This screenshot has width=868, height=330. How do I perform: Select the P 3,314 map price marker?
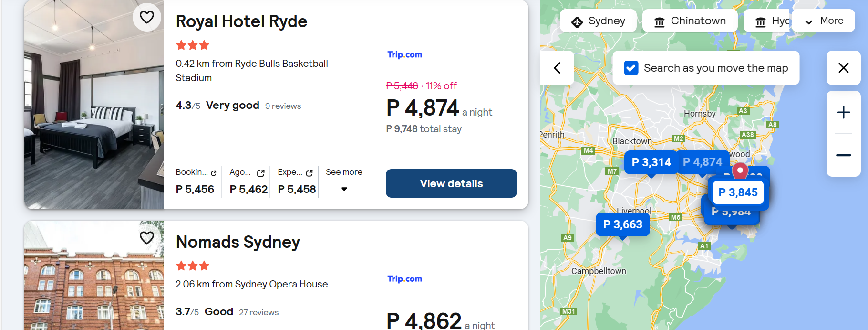(x=651, y=162)
